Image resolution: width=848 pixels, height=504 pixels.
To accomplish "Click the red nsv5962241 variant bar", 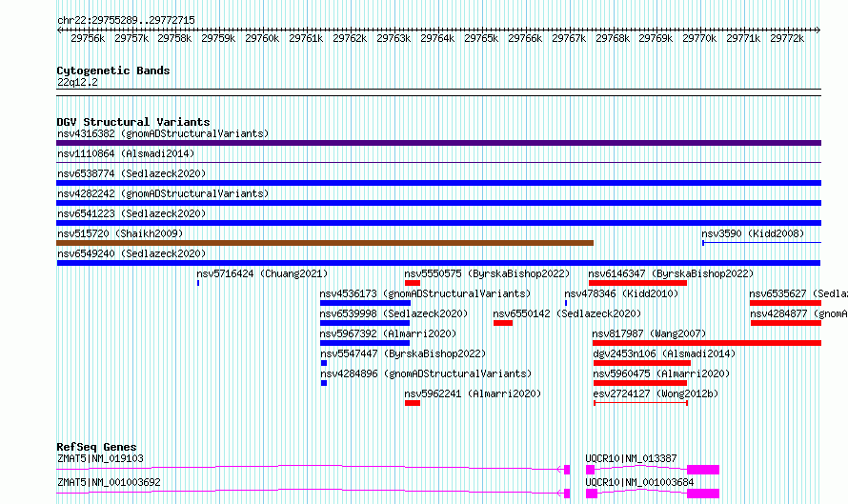I will 413,403.
